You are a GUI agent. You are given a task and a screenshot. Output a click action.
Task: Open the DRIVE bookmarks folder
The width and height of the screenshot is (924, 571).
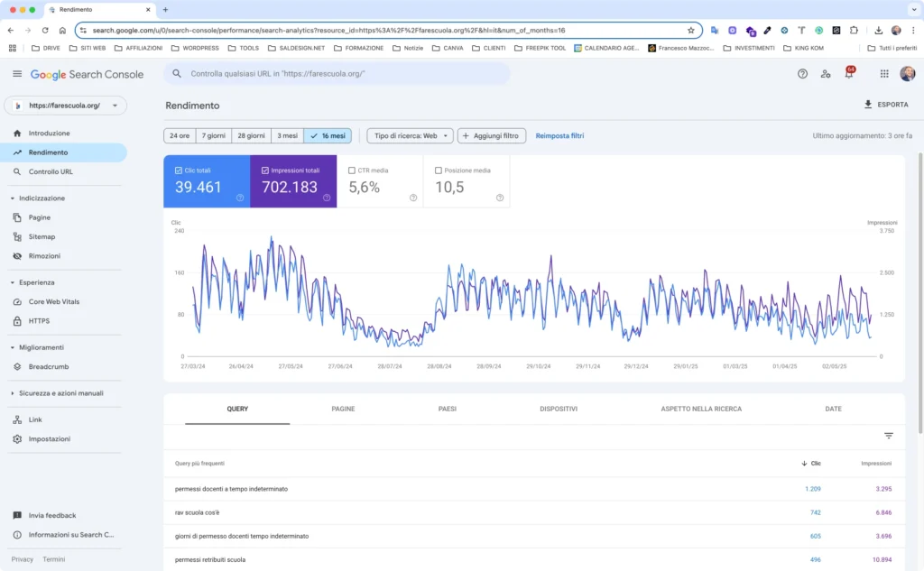tap(45, 49)
